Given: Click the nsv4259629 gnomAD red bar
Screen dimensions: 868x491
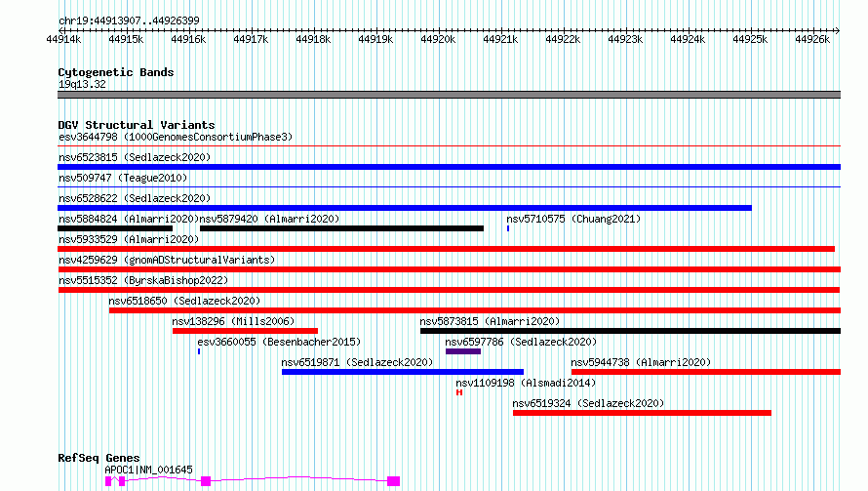Looking at the screenshot, I should point(449,269).
